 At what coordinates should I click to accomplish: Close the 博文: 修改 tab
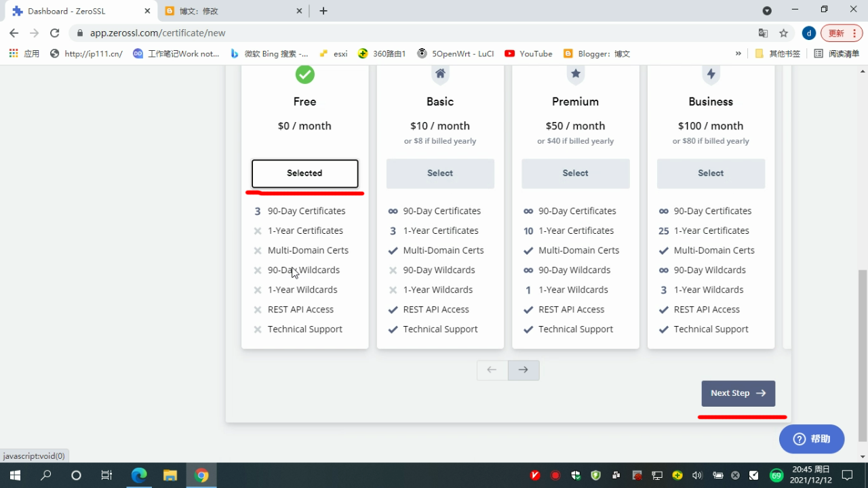point(300,11)
